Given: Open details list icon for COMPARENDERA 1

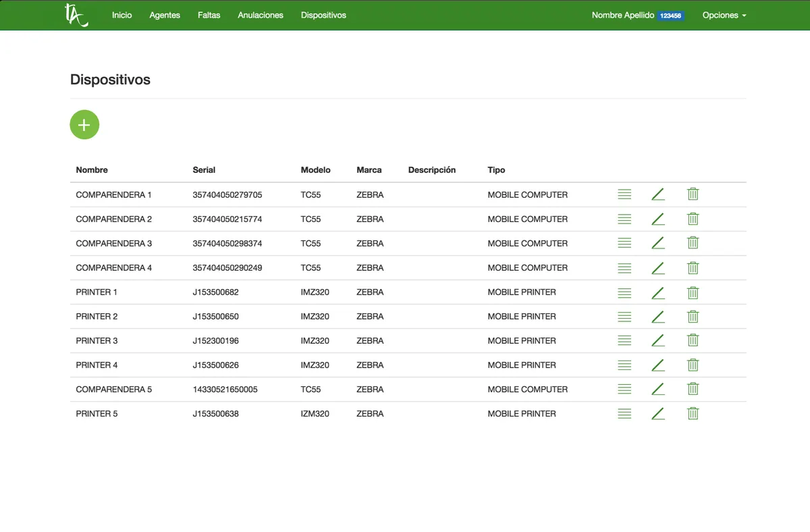Looking at the screenshot, I should point(624,194).
